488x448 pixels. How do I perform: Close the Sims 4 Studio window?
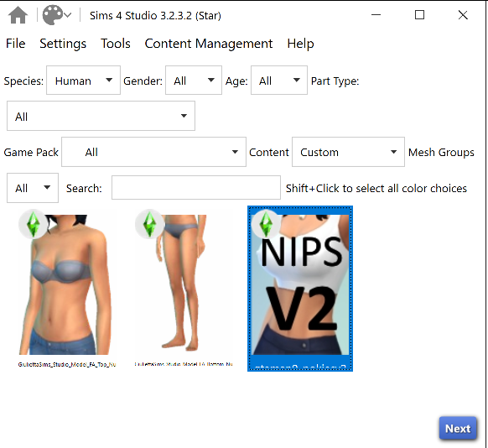[x=463, y=14]
